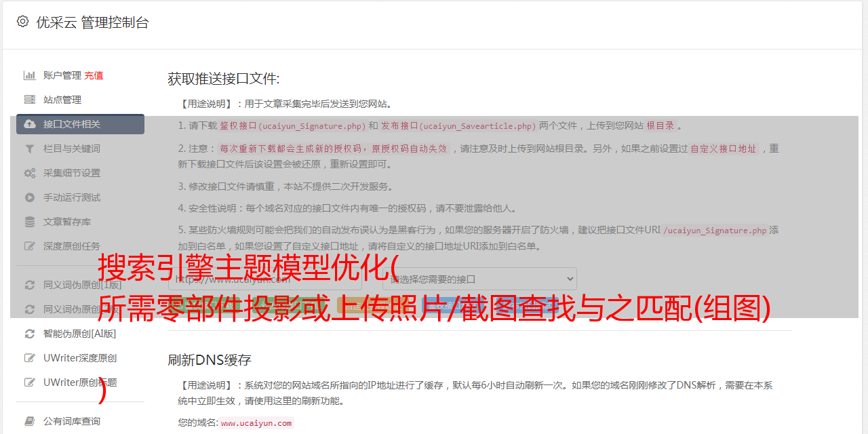Click the gears icon for 采集细节设置
868x434 pixels.
[x=30, y=173]
